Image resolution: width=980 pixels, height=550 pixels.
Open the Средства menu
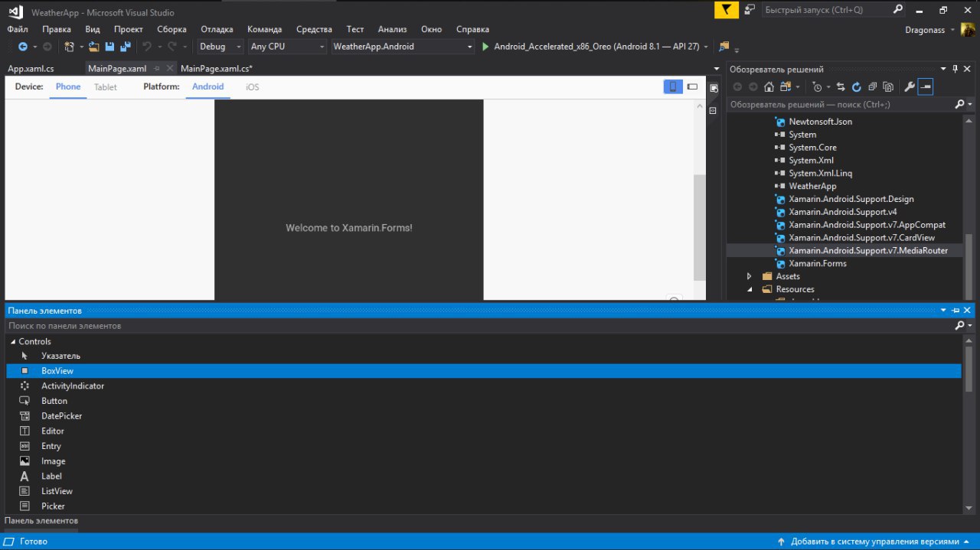pyautogui.click(x=314, y=29)
